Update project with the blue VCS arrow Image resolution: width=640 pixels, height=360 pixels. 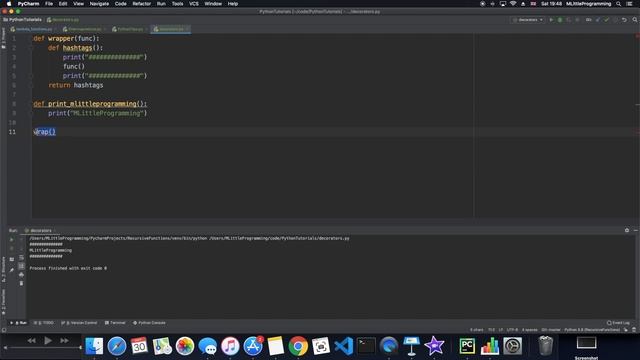pyautogui.click(x=598, y=20)
